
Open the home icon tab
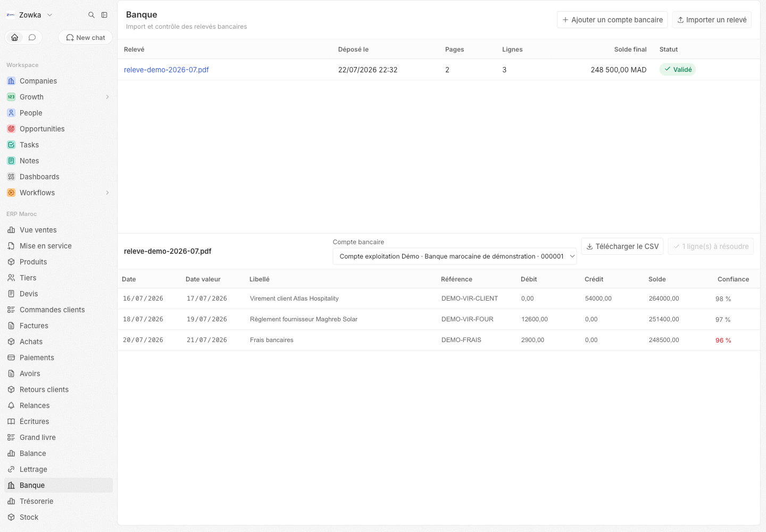click(x=15, y=37)
